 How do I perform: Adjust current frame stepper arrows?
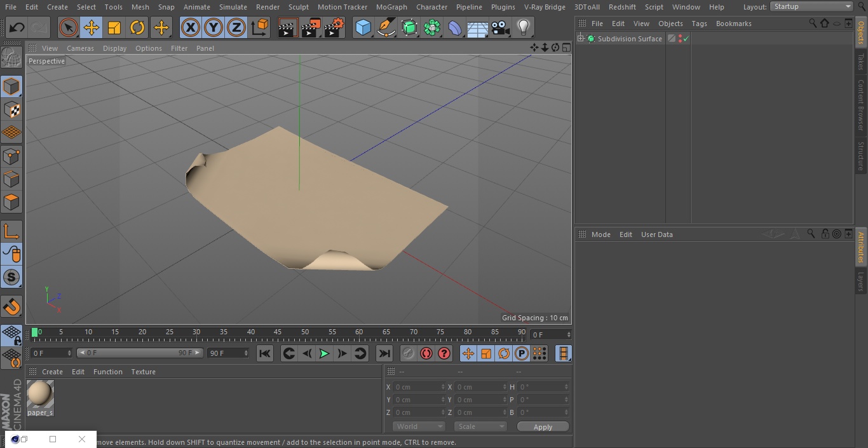tap(569, 334)
